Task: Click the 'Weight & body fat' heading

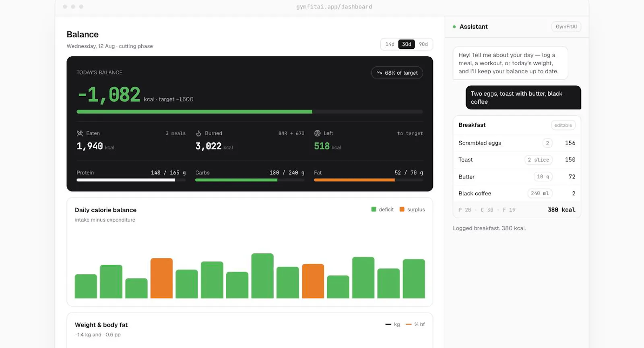Action: 101,325
